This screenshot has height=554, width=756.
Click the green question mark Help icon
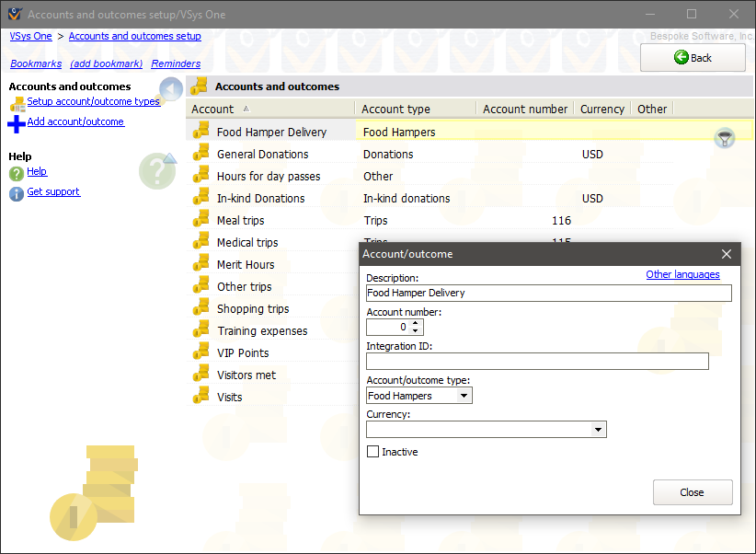tap(17, 173)
